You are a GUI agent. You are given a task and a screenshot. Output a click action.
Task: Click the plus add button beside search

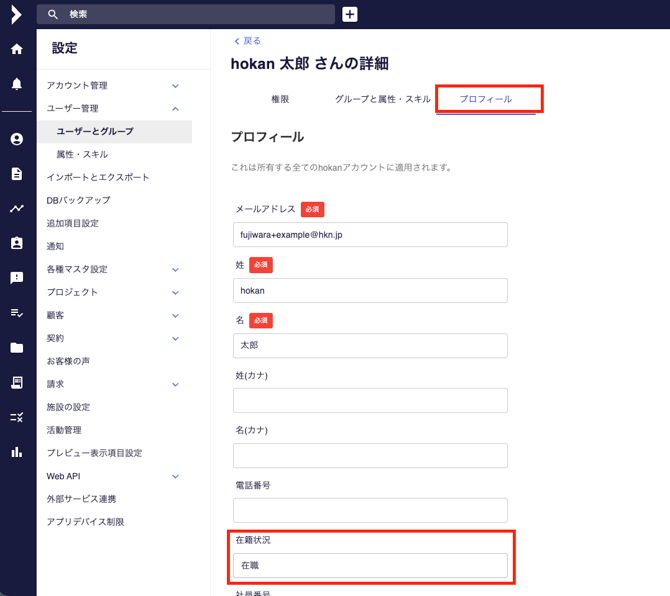pos(350,14)
